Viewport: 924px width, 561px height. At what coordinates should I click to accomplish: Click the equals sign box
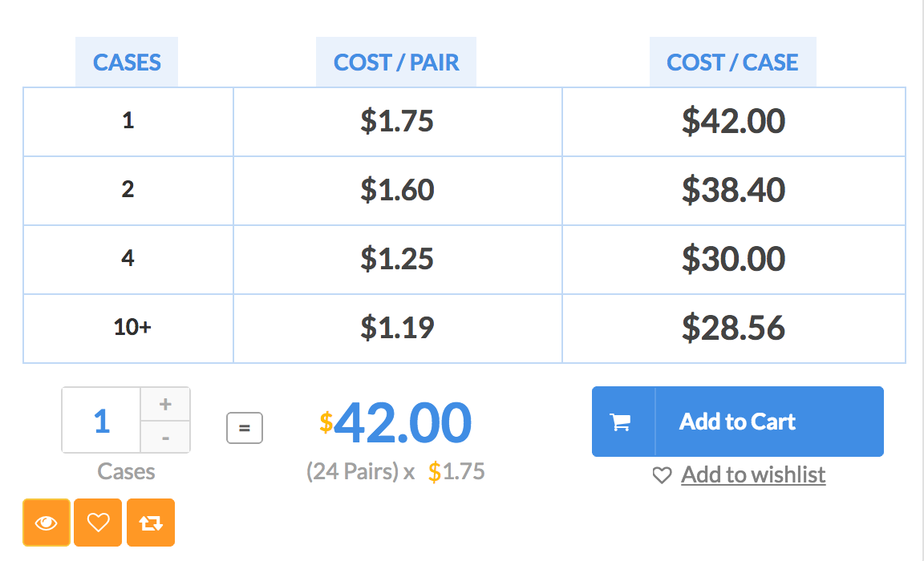click(245, 428)
